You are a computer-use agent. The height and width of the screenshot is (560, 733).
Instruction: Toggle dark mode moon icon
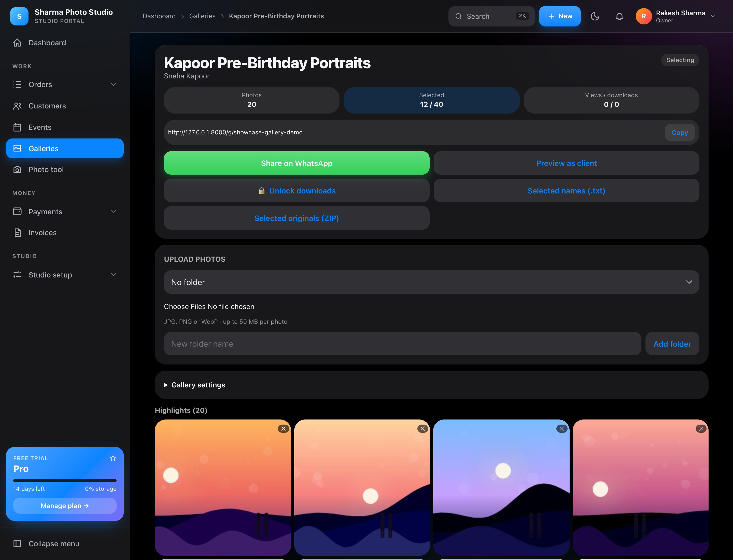pyautogui.click(x=595, y=16)
